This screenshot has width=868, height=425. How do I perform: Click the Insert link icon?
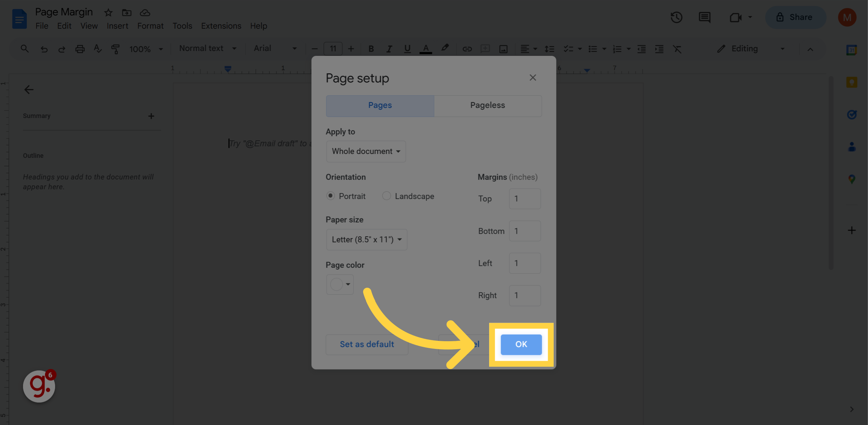point(467,49)
